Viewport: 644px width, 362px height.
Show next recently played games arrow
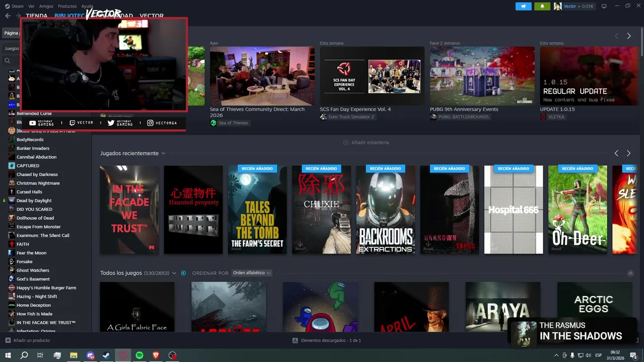pyautogui.click(x=628, y=153)
